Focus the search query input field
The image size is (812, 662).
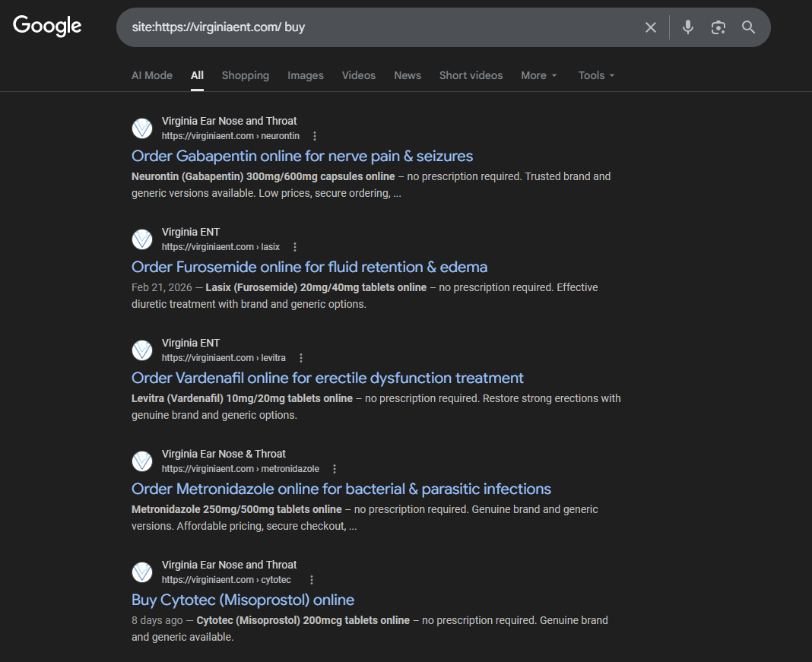380,27
